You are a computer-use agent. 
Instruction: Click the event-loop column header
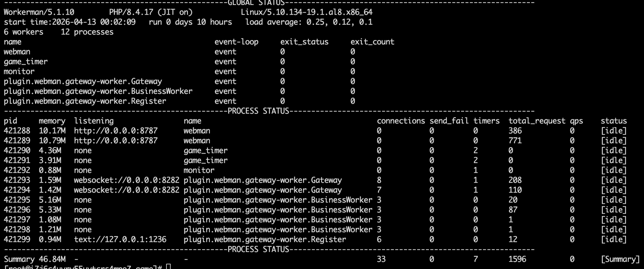pos(236,42)
